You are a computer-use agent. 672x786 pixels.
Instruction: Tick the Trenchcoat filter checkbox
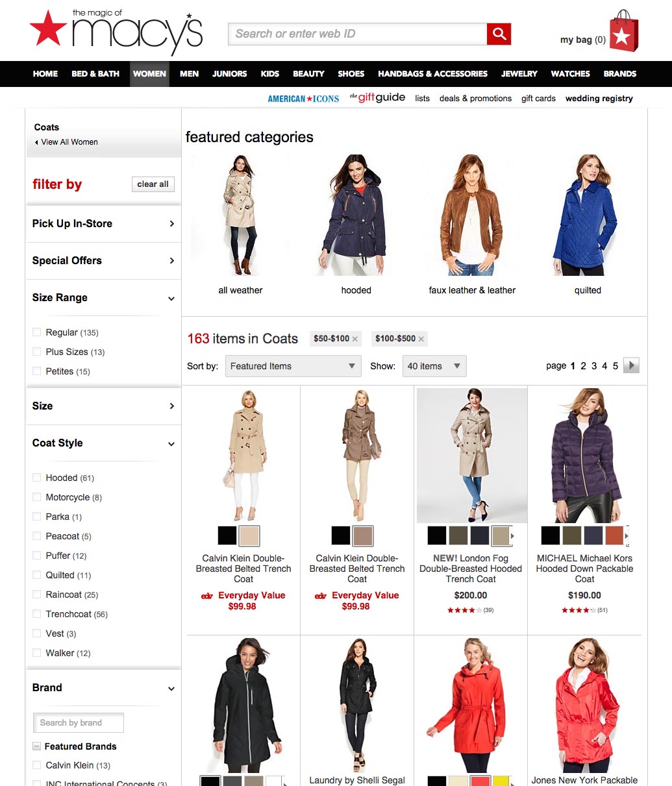point(37,614)
